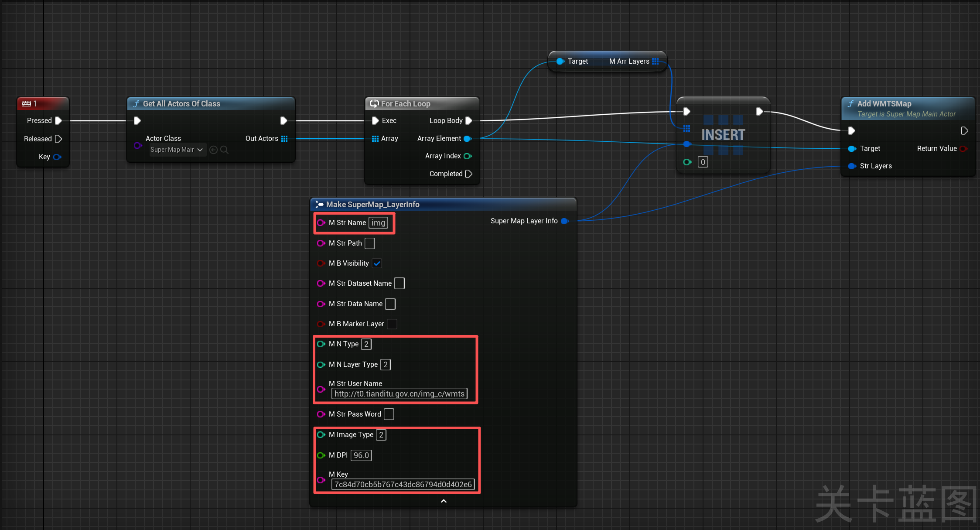Click the Get All Actors Of Class title

pyautogui.click(x=181, y=104)
